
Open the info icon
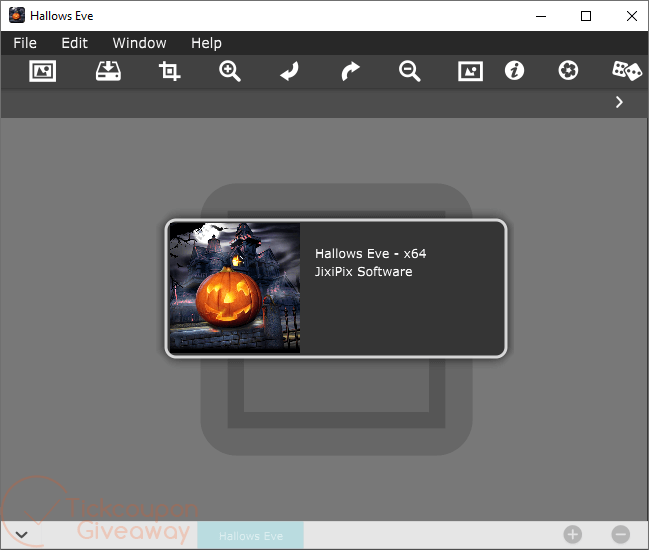tap(514, 70)
